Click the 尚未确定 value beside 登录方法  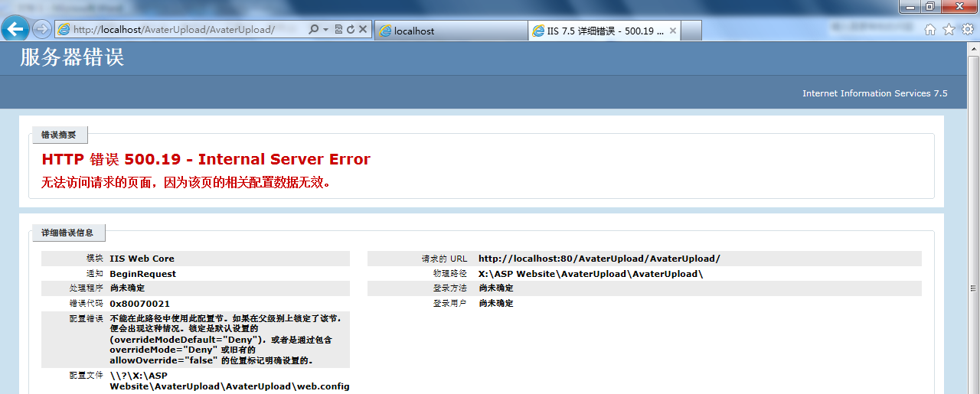(x=496, y=288)
